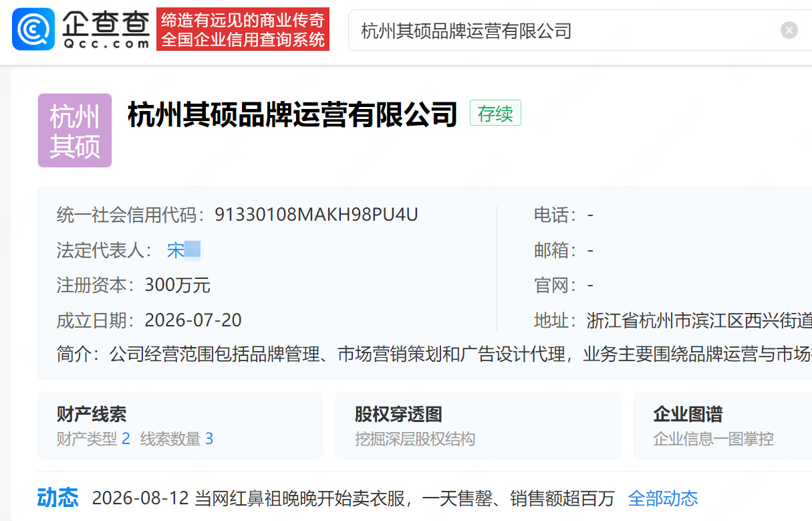
Task: Click the company 简介 description text
Action: point(460,354)
